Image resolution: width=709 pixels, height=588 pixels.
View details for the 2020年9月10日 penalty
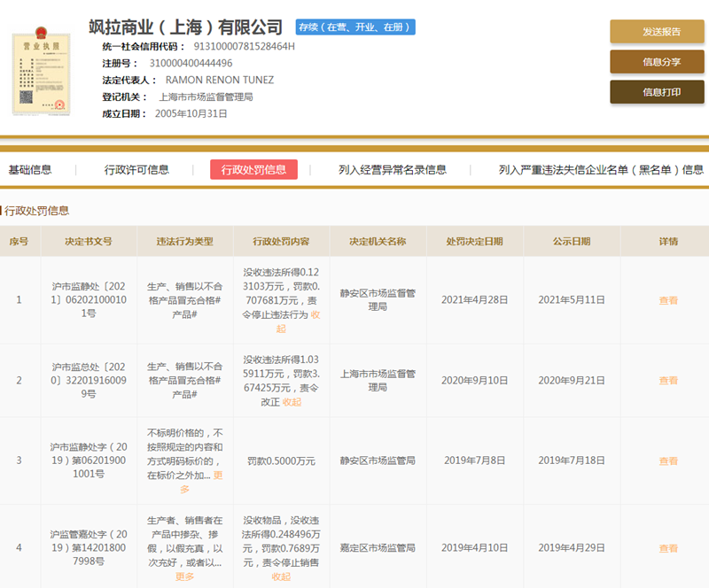pos(668,381)
